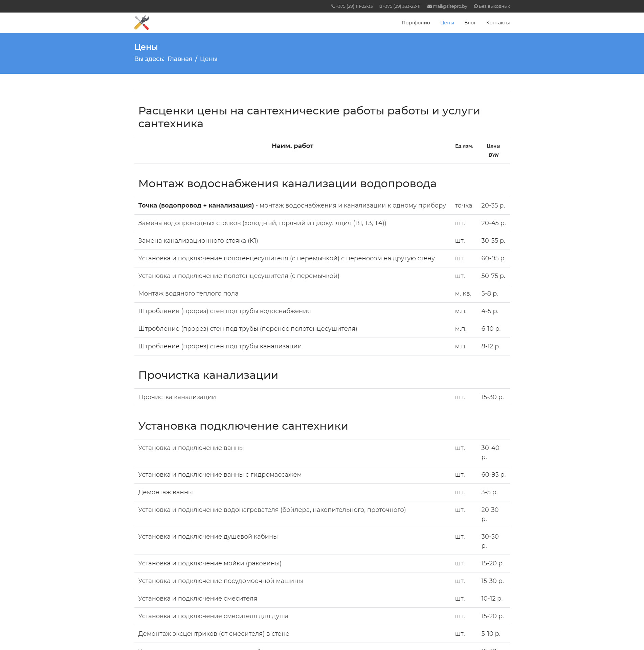Click the mobile phone icon in top bar
644x650 pixels.
click(380, 6)
